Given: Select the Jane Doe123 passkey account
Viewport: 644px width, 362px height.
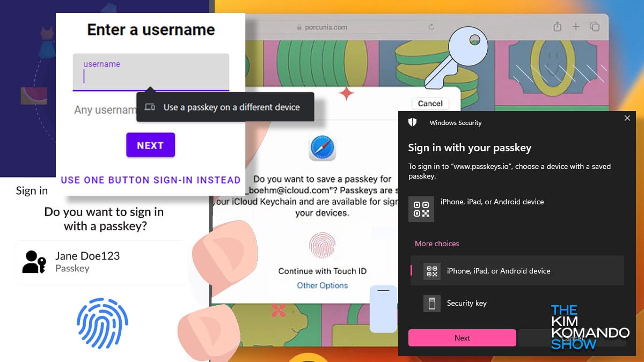Looking at the screenshot, I should coord(101,262).
